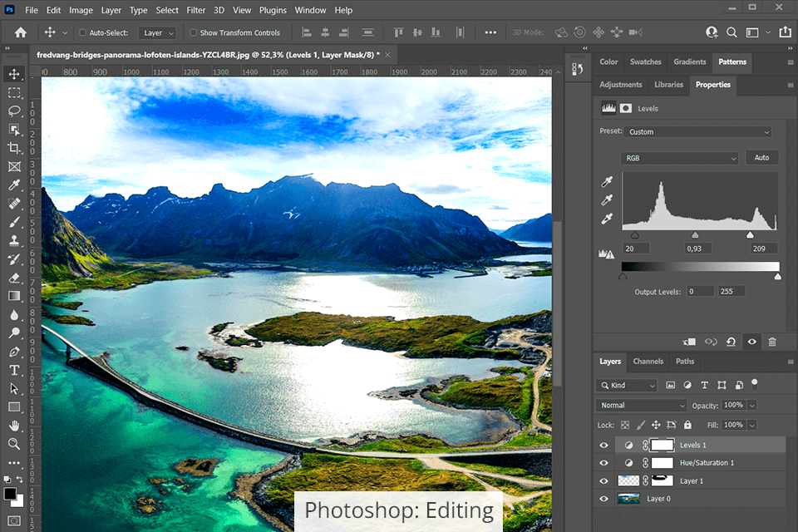The width and height of the screenshot is (798, 532).
Task: Select the Pen tool
Action: (14, 352)
